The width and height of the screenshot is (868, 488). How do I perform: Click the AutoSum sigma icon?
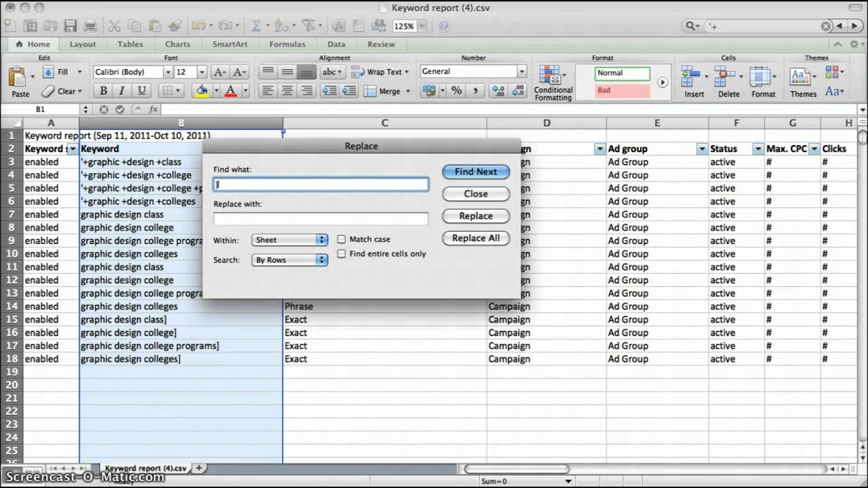pyautogui.click(x=256, y=26)
